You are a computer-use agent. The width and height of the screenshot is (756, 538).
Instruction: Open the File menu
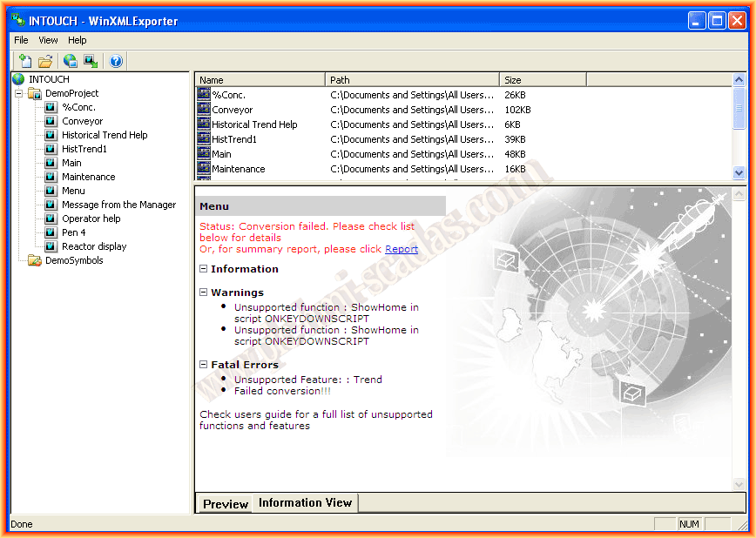pos(21,40)
